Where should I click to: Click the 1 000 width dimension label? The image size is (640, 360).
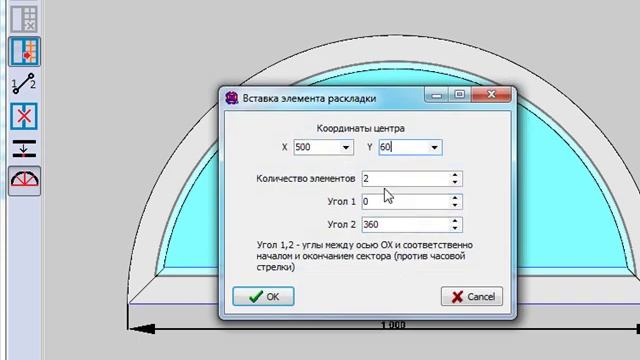[393, 325]
